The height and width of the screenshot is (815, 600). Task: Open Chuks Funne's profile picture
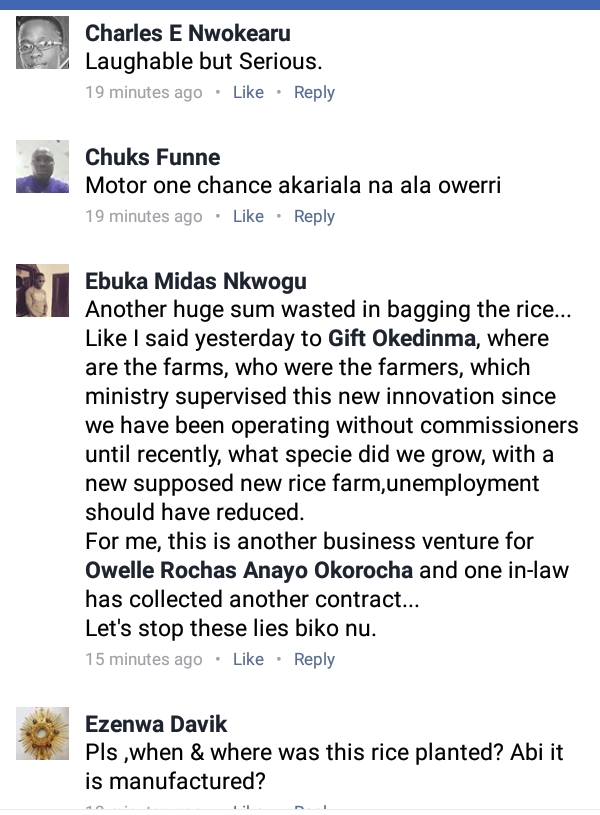tap(43, 167)
